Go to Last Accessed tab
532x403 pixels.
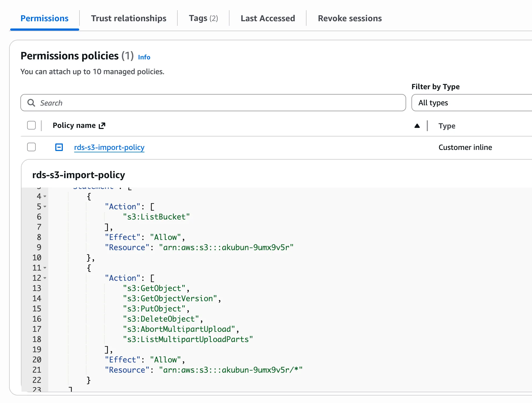pos(268,18)
